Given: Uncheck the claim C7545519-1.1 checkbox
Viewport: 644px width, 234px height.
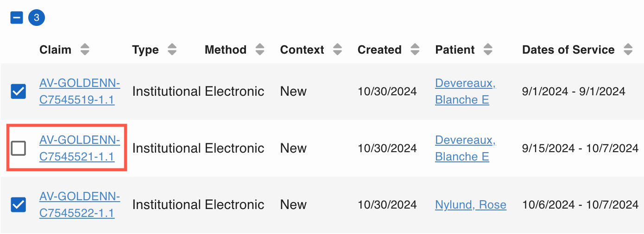Looking at the screenshot, I should [x=19, y=92].
